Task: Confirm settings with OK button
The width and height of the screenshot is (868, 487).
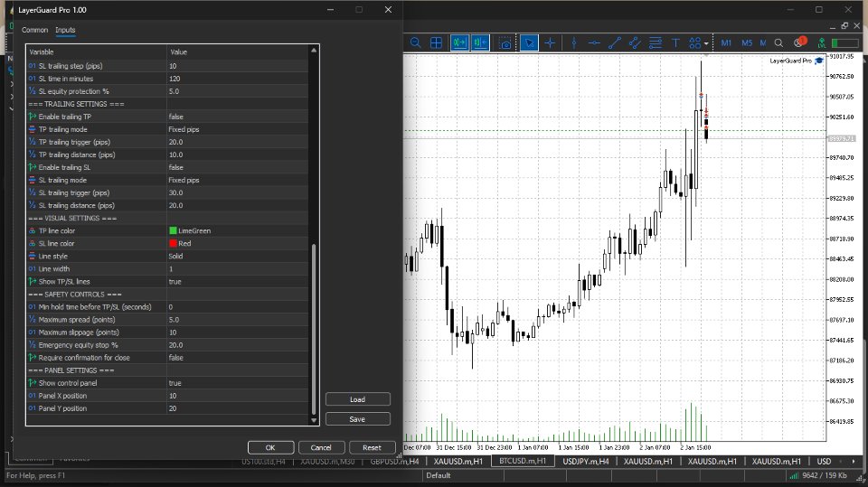Action: (x=270, y=448)
